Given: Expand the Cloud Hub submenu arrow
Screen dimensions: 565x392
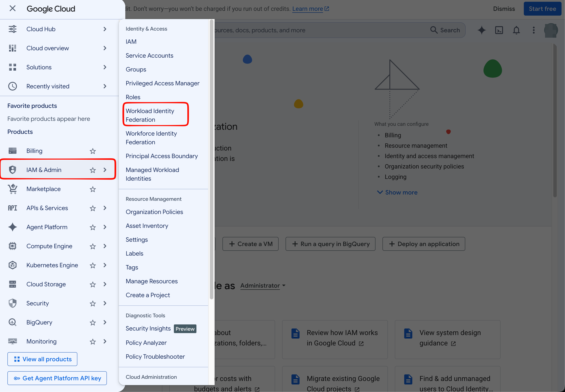Looking at the screenshot, I should pyautogui.click(x=105, y=29).
